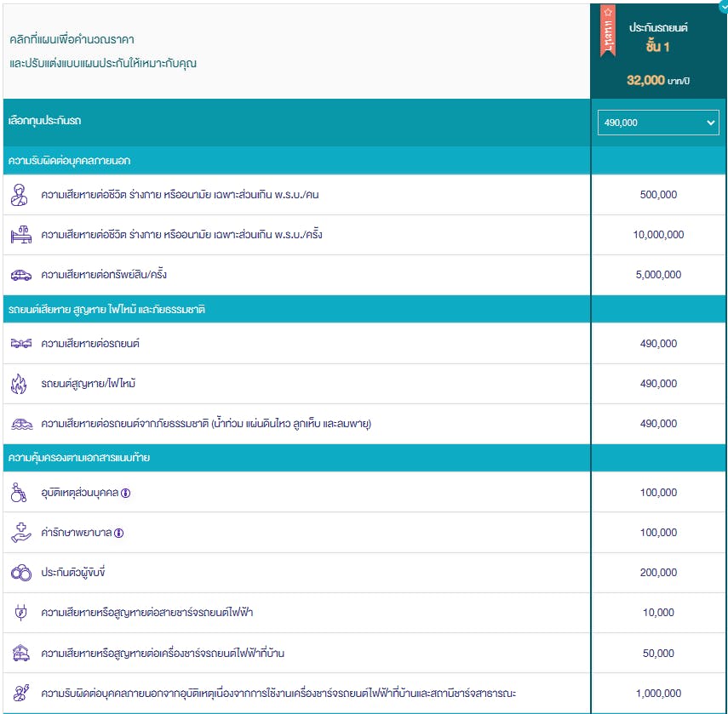Click the injured person icon for per-person liability
This screenshot has height=714, width=728.
point(20,195)
